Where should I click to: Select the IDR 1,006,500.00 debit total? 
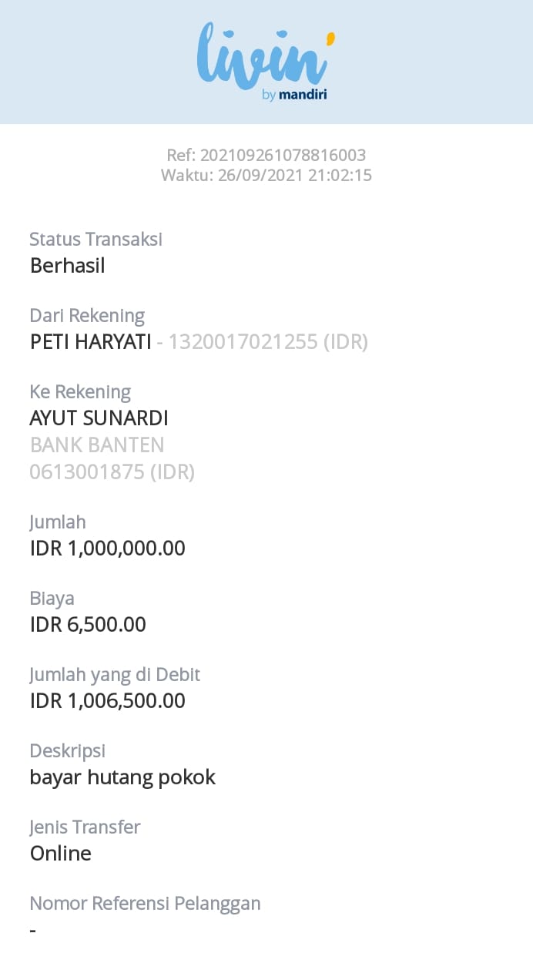point(108,701)
